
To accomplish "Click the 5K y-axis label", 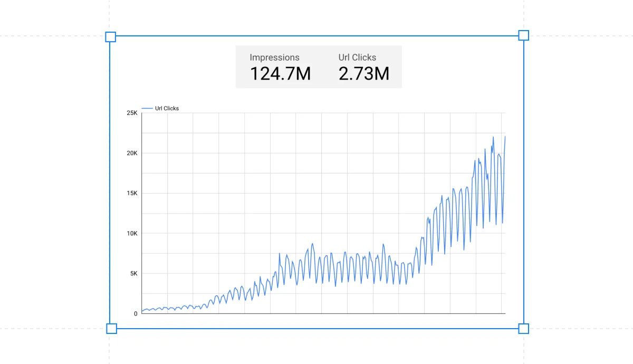I will (x=133, y=273).
